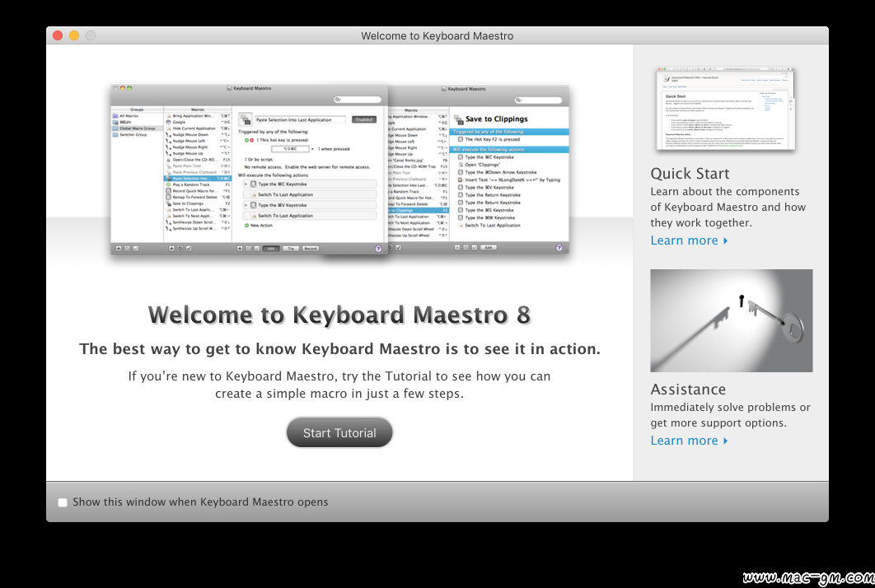Screen dimensions: 875x588
Task: Click the "Assistance" heading text
Action: [x=688, y=389]
